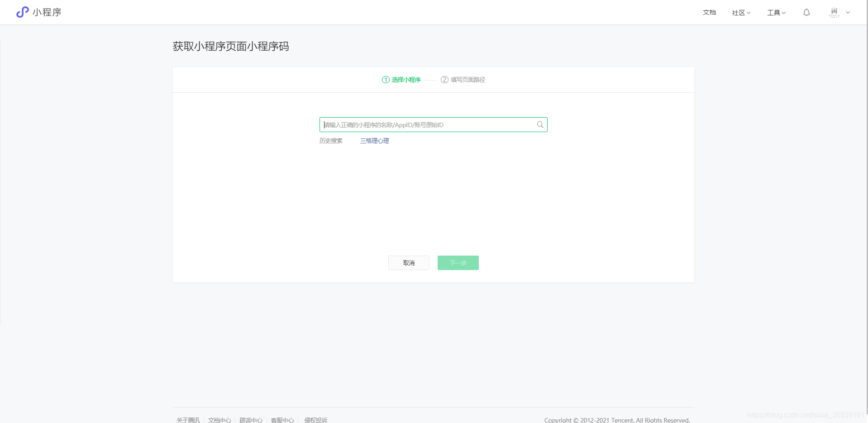The image size is (868, 423).
Task: Click the magnifier search icon
Action: click(539, 125)
